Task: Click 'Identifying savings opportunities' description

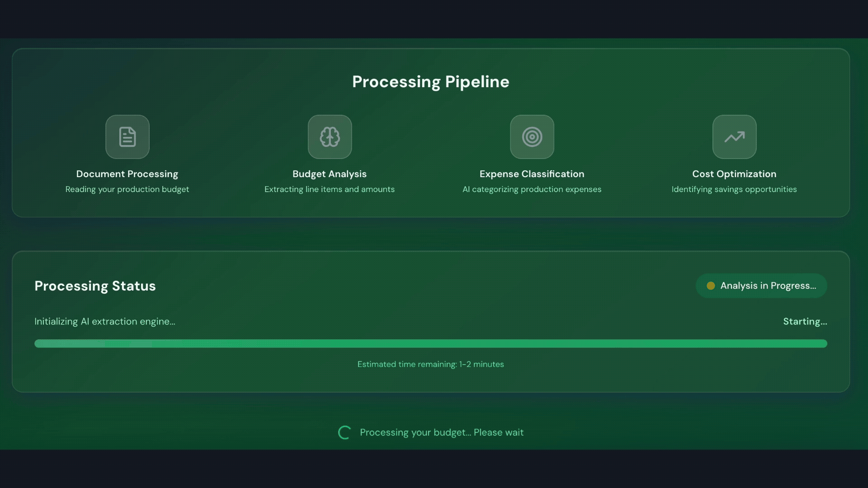Action: pyautogui.click(x=734, y=189)
